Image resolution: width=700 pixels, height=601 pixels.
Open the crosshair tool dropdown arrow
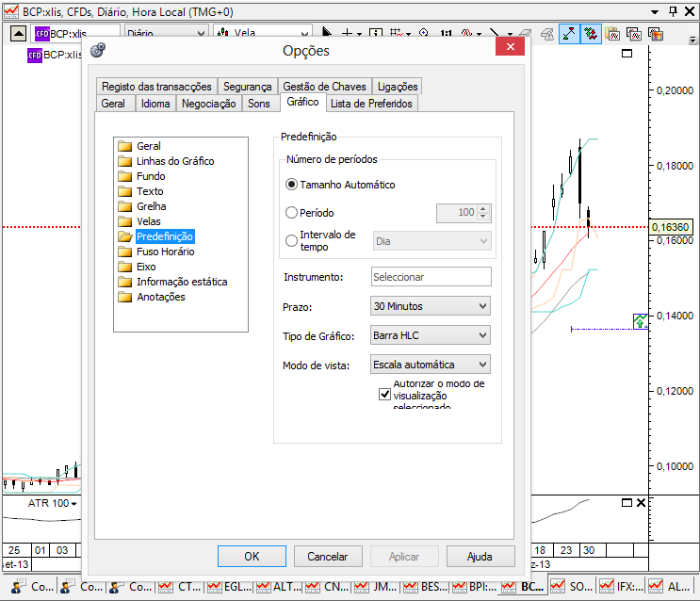(359, 34)
